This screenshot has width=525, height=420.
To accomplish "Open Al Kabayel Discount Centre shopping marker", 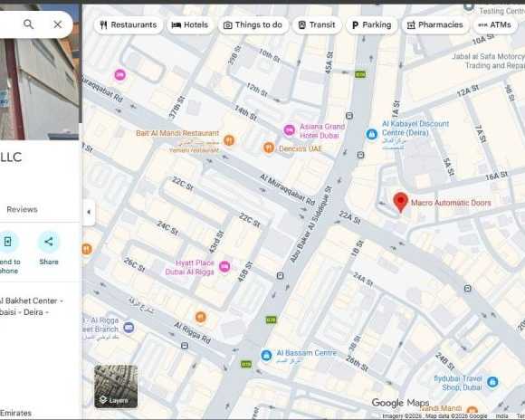I will click(371, 134).
